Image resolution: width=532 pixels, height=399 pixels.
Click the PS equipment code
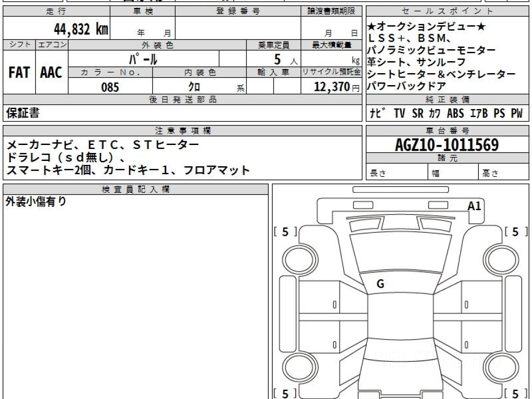(x=499, y=113)
